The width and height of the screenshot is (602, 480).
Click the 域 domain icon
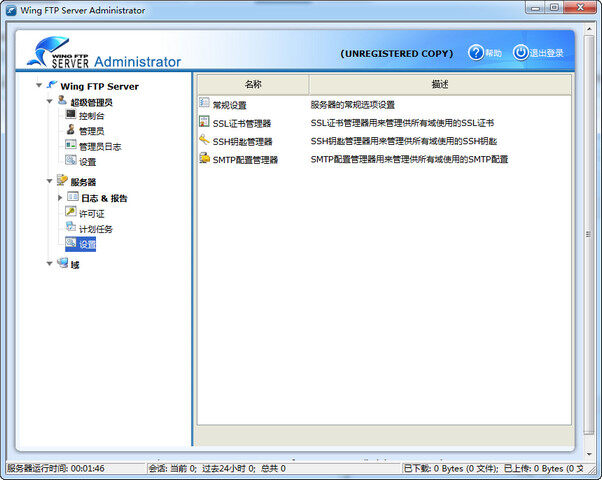tap(63, 263)
